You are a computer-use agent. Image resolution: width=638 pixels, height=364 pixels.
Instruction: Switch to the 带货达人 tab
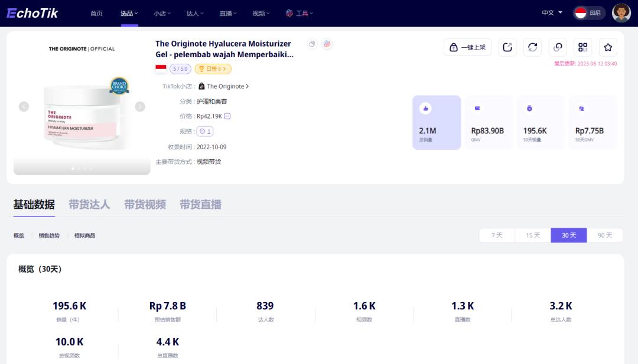tap(89, 204)
